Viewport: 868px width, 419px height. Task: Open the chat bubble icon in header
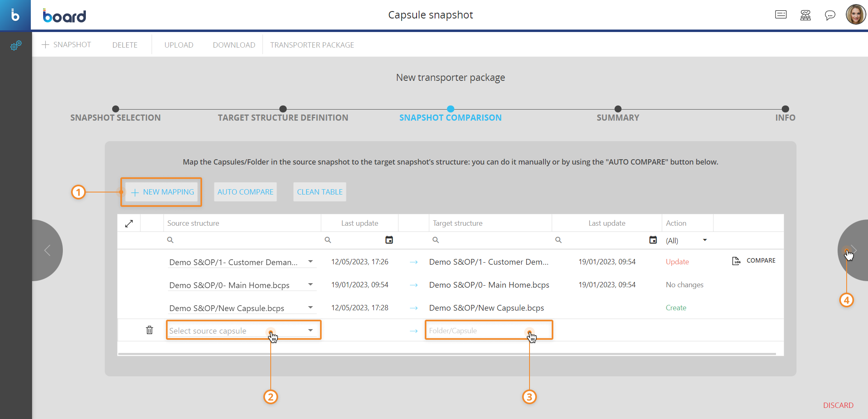click(x=830, y=16)
